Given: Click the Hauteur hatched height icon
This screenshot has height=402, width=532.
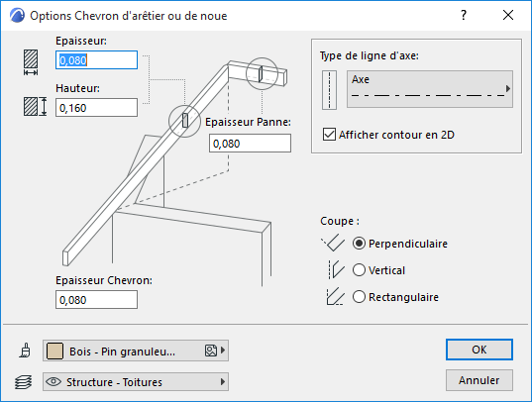Looking at the screenshot, I should tap(35, 107).
